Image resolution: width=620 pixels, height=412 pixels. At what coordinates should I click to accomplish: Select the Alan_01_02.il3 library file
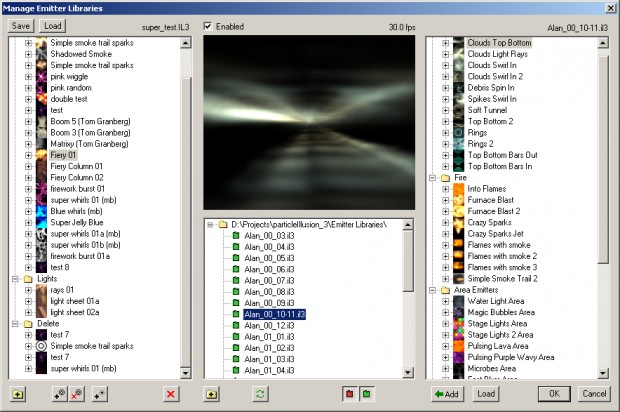(x=269, y=348)
